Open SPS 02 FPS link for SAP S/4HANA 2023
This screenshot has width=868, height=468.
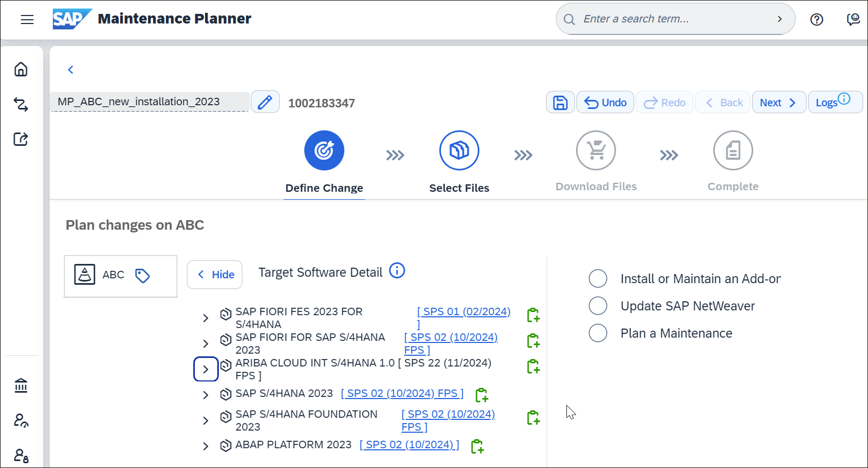click(x=402, y=393)
